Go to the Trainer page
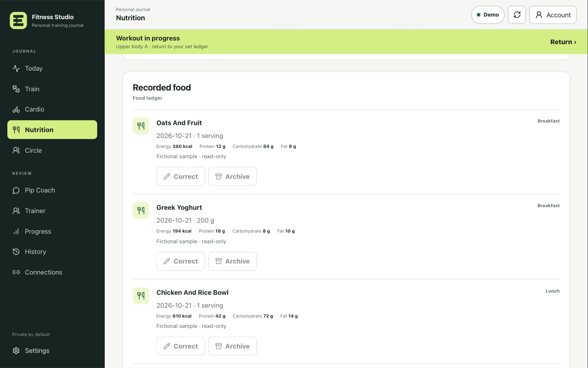The height and width of the screenshot is (368, 588). point(52,211)
